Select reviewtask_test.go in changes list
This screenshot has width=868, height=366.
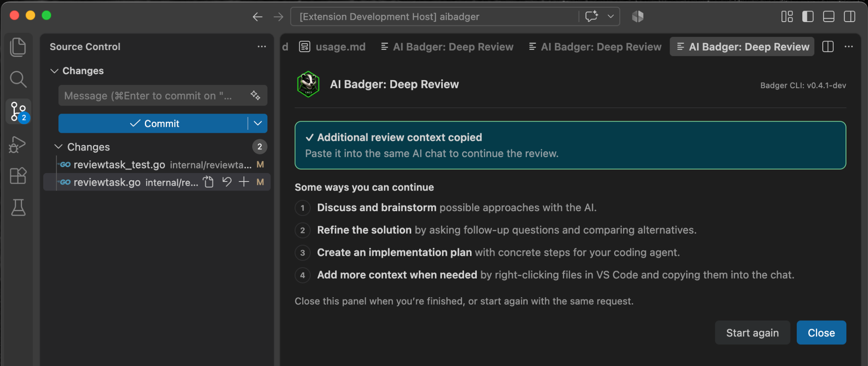pyautogui.click(x=157, y=165)
